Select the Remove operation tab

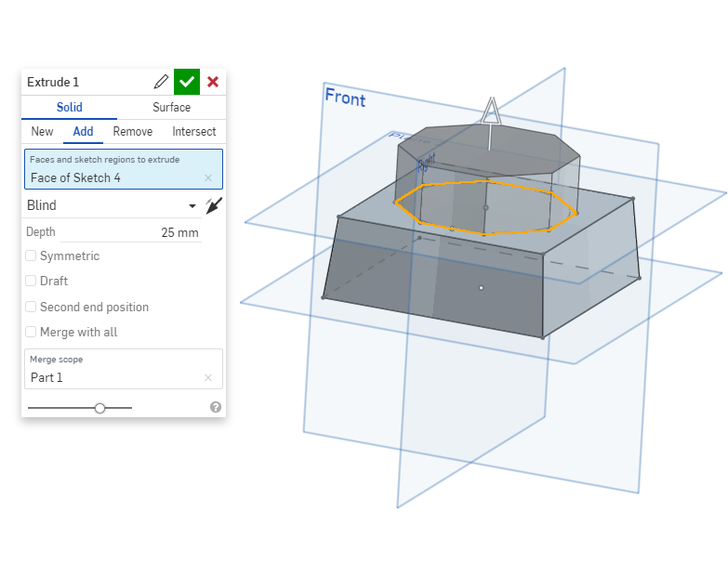(133, 132)
